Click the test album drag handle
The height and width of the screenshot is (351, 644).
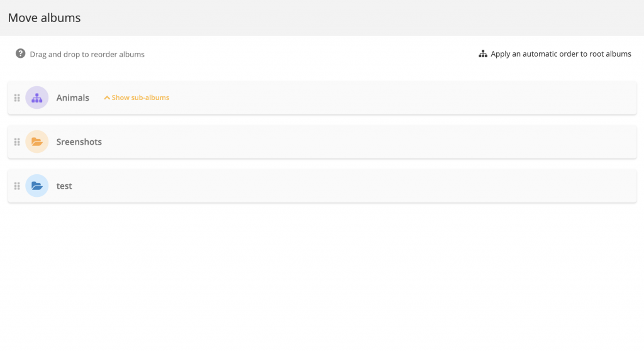17,186
